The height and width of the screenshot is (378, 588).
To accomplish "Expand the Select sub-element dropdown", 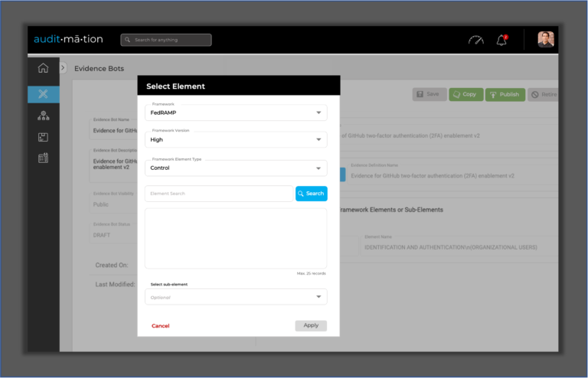I will tap(236, 297).
